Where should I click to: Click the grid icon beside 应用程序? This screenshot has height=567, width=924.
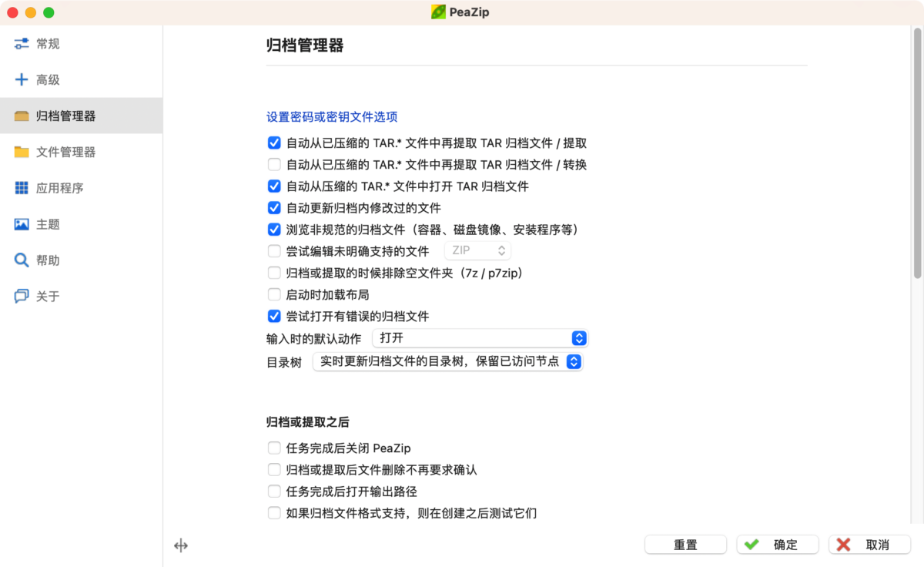(x=22, y=188)
